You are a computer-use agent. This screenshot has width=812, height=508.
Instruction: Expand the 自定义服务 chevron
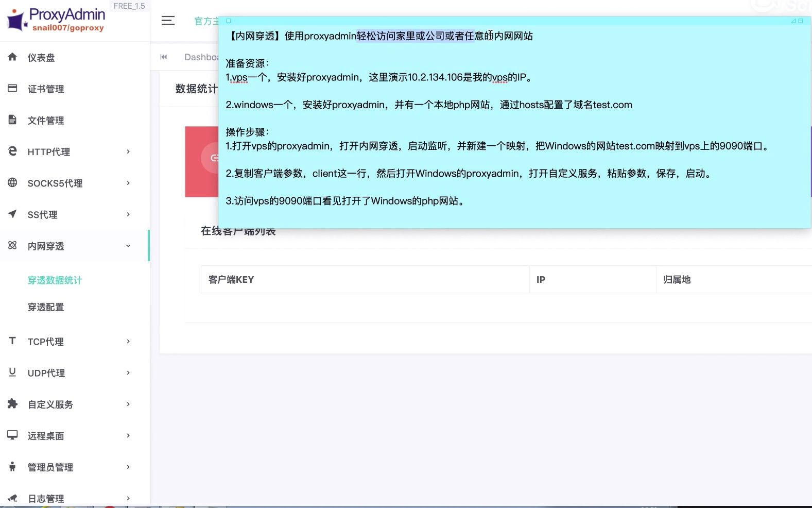click(x=128, y=404)
